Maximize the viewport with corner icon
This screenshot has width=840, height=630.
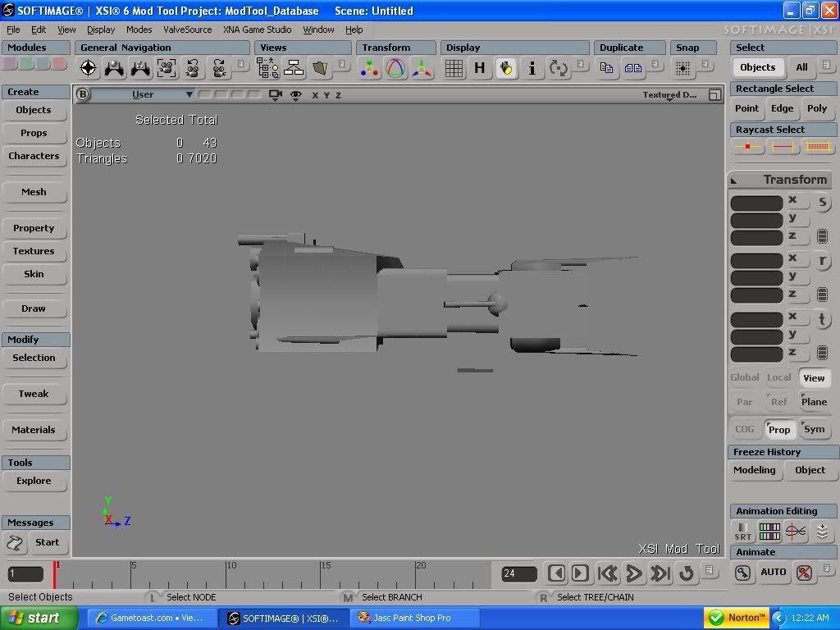[714, 95]
